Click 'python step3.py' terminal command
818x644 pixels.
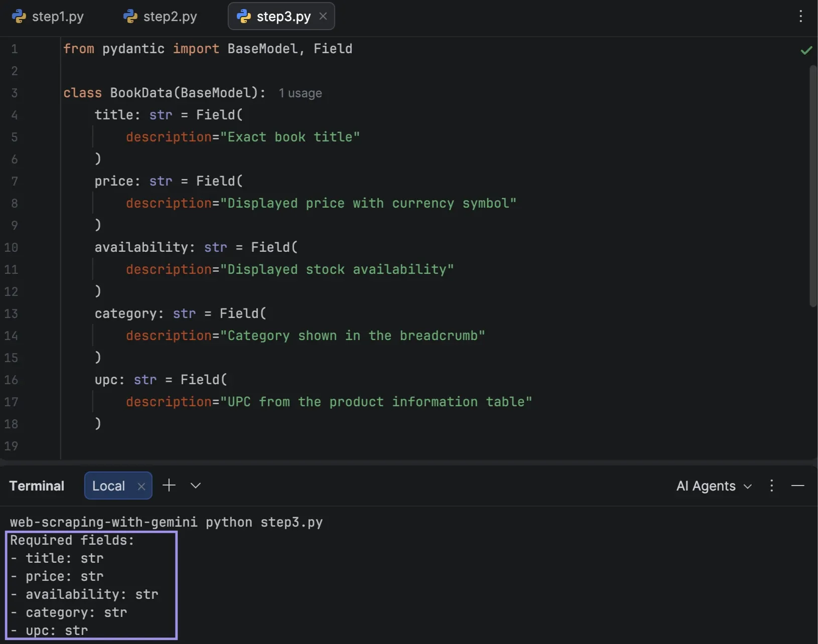pyautogui.click(x=264, y=522)
